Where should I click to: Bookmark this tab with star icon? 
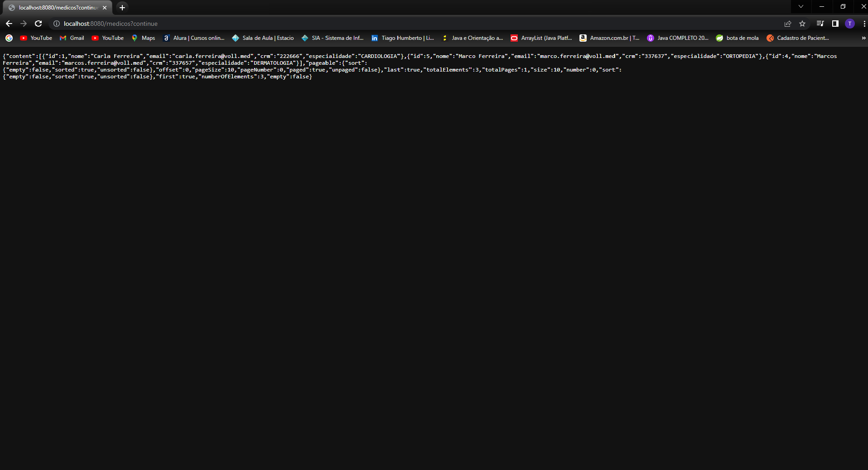(802, 24)
